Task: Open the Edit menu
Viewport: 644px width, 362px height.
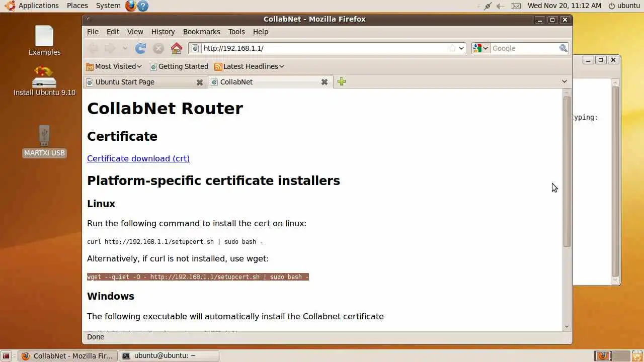Action: 113,32
